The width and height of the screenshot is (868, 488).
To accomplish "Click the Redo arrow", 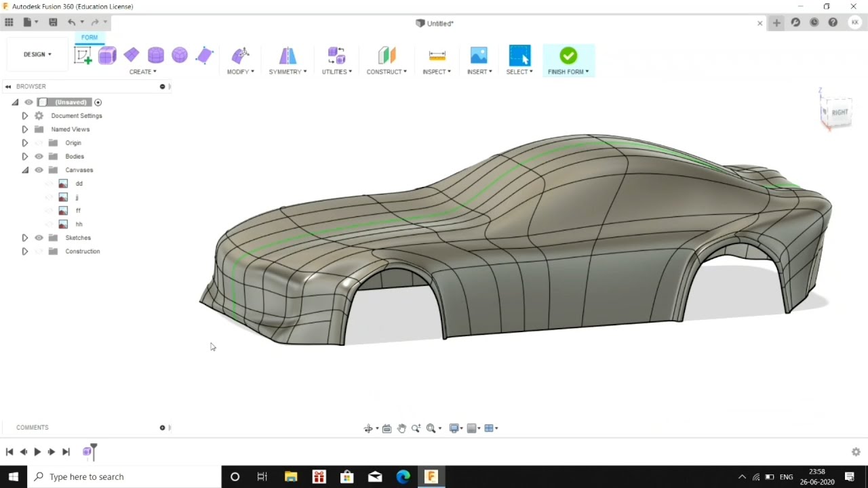I will click(95, 22).
